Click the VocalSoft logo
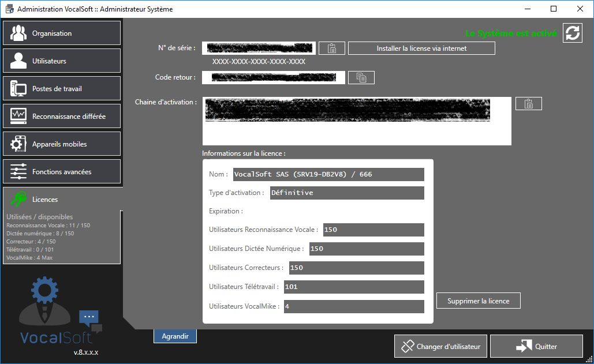The width and height of the screenshot is (594, 364). click(60, 310)
